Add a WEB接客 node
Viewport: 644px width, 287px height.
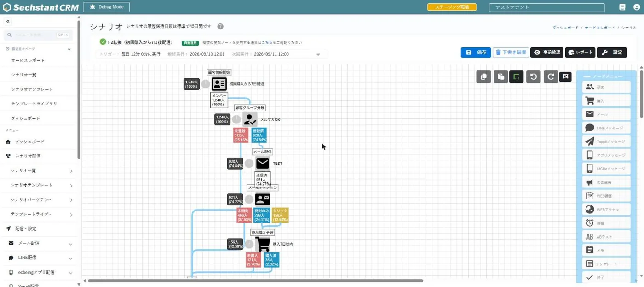[606, 196]
